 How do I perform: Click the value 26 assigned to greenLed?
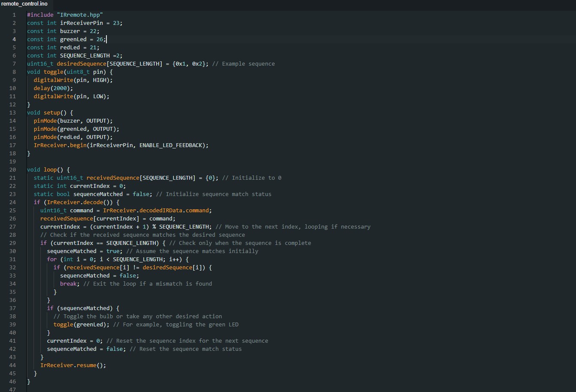pyautogui.click(x=100, y=39)
